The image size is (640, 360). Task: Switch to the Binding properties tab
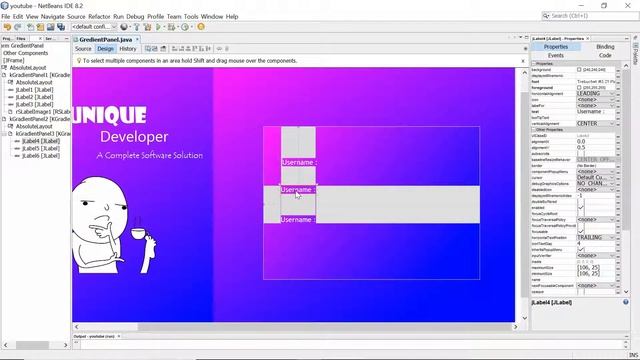pos(605,47)
